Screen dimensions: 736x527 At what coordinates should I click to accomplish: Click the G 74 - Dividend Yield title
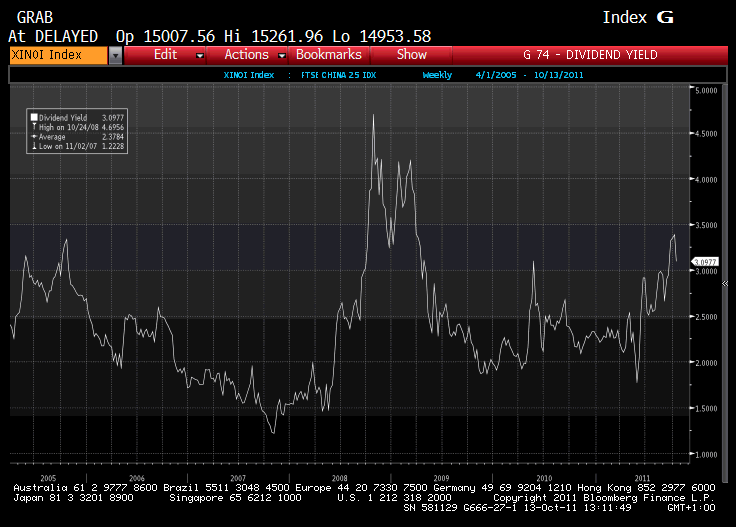click(590, 55)
